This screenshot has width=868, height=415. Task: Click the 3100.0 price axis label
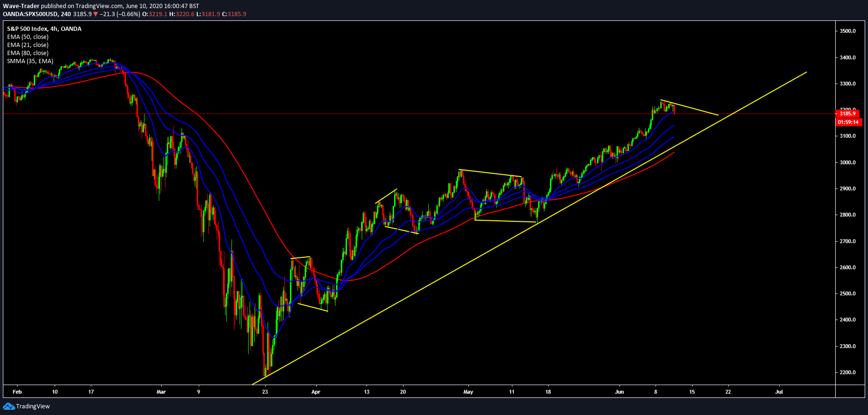pyautogui.click(x=848, y=136)
